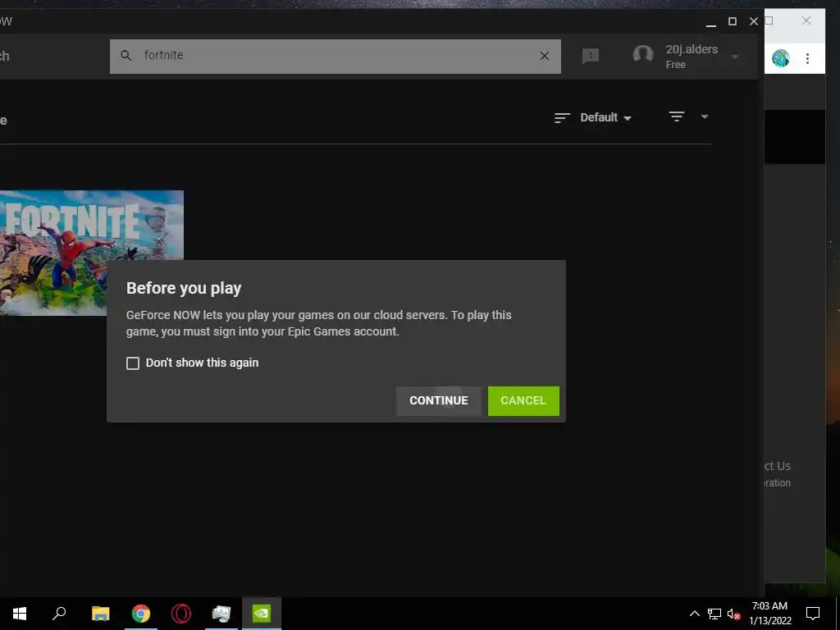
Task: Select the Fortnite game thumbnail
Action: point(92,253)
